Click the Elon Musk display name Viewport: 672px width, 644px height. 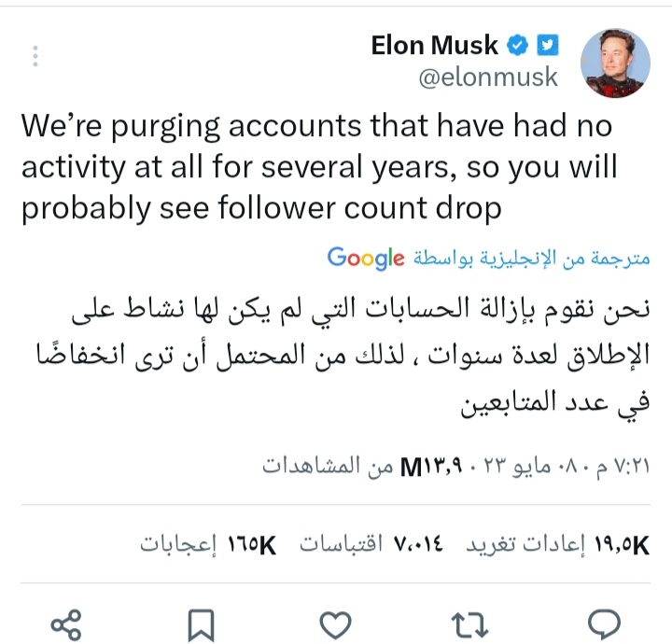(436, 44)
